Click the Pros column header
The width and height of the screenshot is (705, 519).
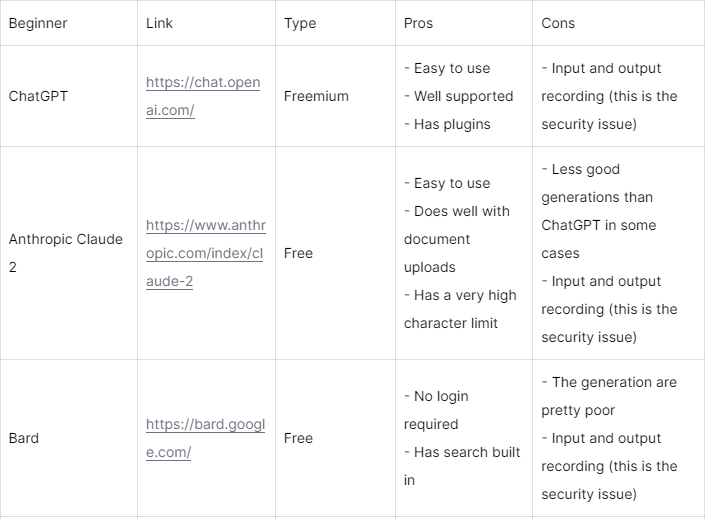(419, 23)
